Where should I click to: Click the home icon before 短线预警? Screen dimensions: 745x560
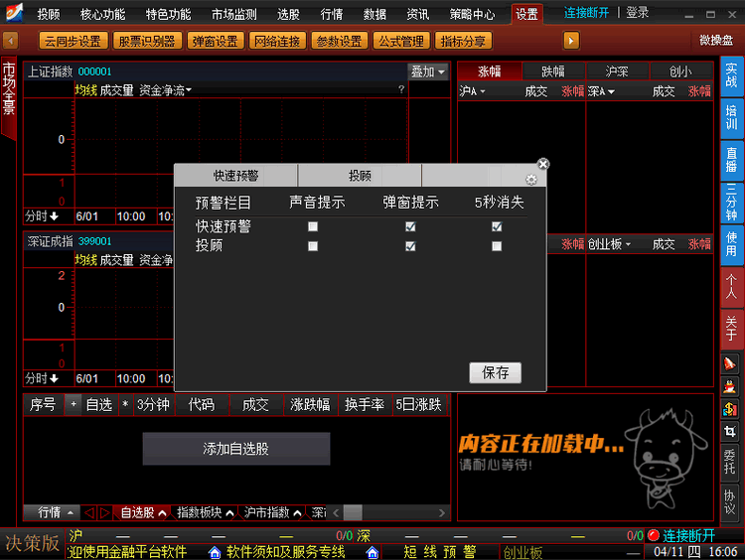[372, 552]
